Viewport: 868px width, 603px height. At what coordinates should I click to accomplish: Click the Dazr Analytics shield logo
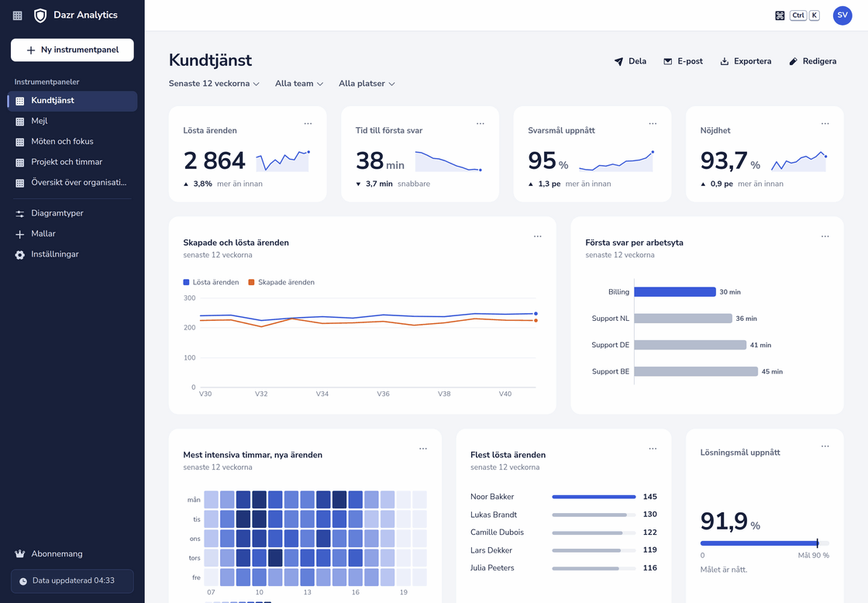40,16
